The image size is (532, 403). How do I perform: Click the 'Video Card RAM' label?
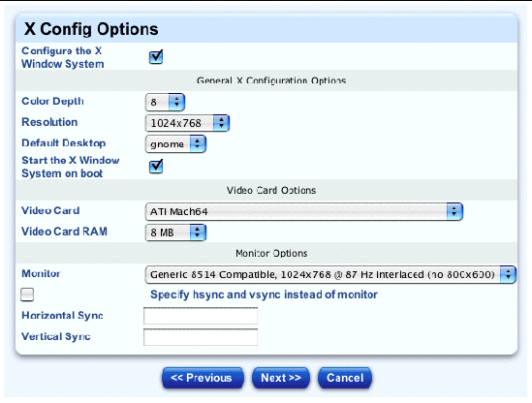coord(64,232)
